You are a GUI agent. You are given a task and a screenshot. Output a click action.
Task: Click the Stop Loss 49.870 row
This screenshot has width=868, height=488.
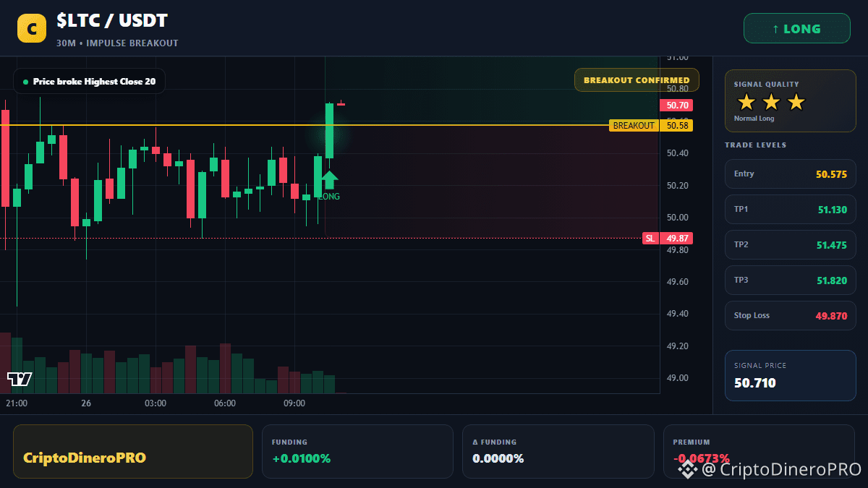[x=791, y=316]
